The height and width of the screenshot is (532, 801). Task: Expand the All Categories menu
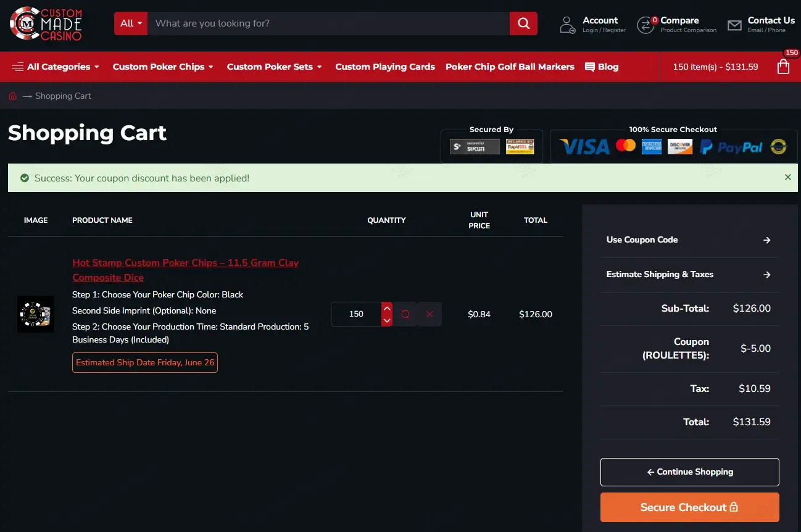click(x=56, y=67)
